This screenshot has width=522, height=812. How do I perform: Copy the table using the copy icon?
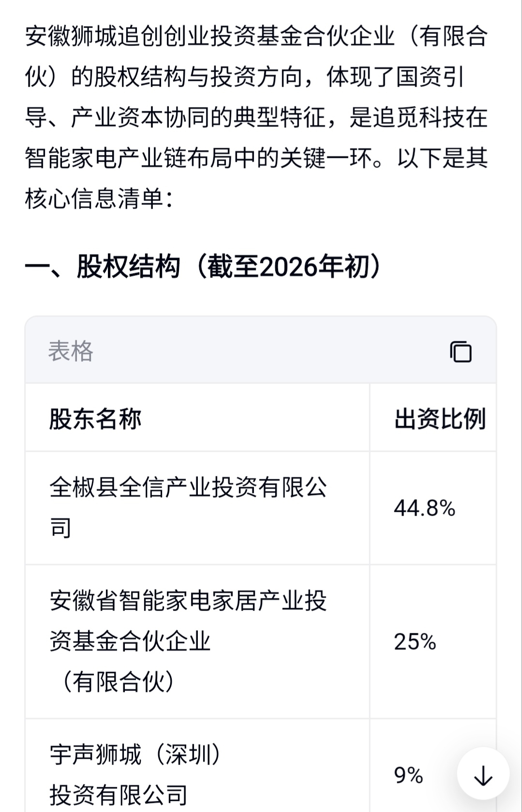461,352
